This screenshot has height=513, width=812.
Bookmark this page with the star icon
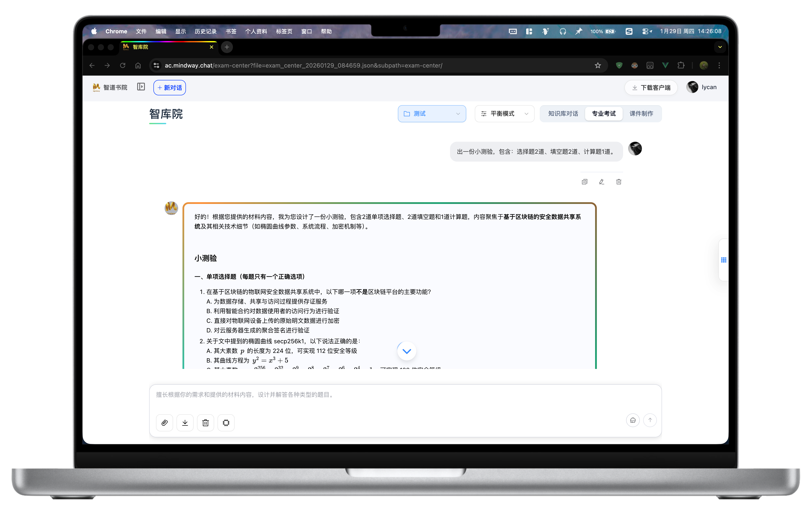[x=598, y=65]
